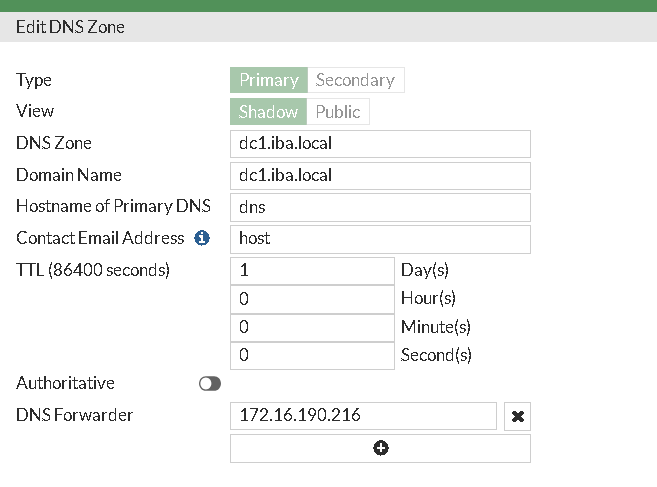Viewport: 657px width, 487px height.
Task: Add a new DNS Forwarder entry
Action: pyautogui.click(x=380, y=448)
